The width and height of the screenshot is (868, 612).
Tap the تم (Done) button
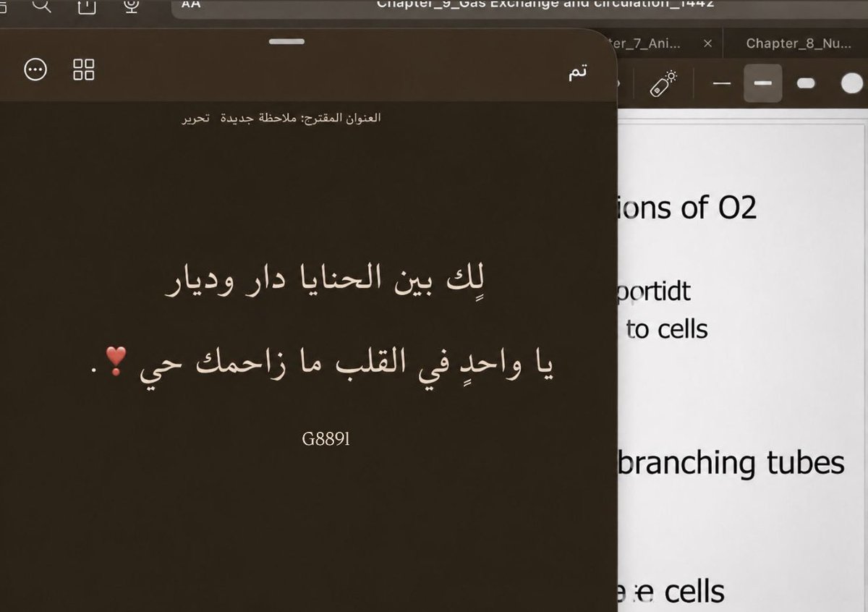tap(577, 70)
